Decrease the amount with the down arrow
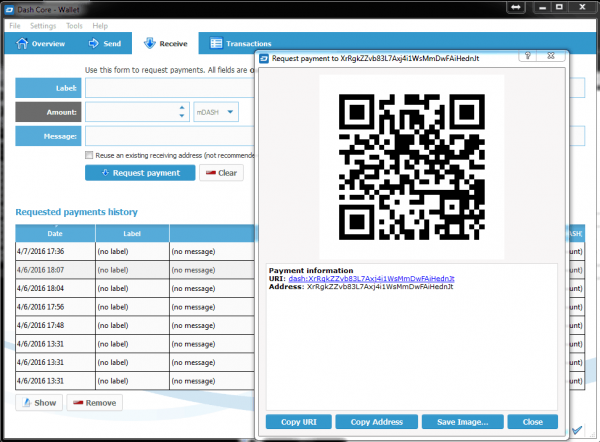Screen dimensions: 600x442 point(182,116)
